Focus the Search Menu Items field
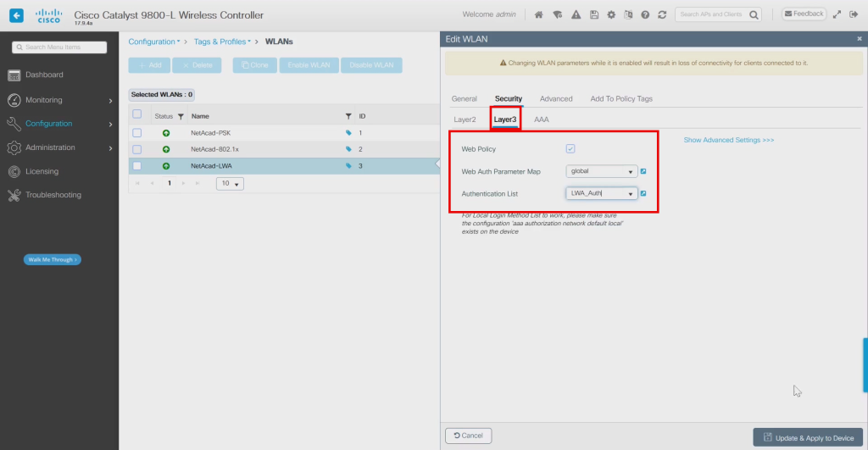Viewport: 868px width, 450px height. (59, 47)
